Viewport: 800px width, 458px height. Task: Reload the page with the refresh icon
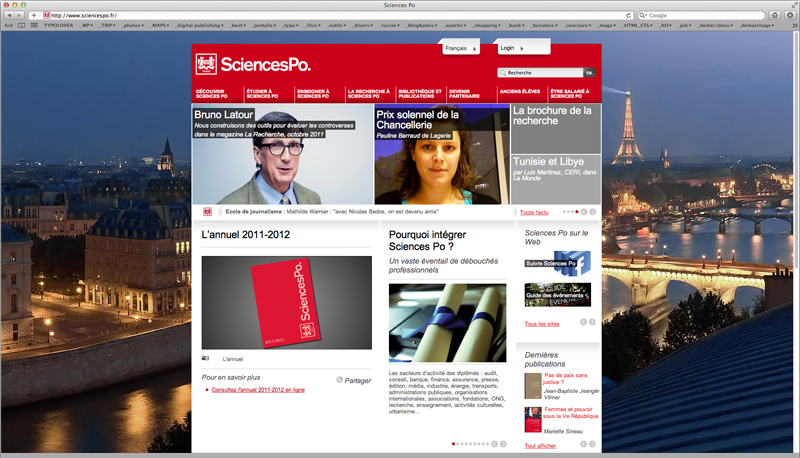click(x=628, y=15)
